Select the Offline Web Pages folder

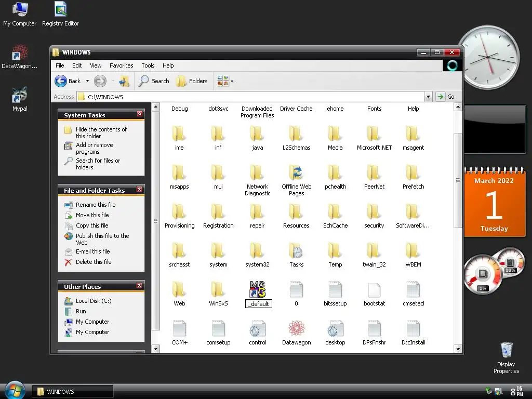coord(296,173)
